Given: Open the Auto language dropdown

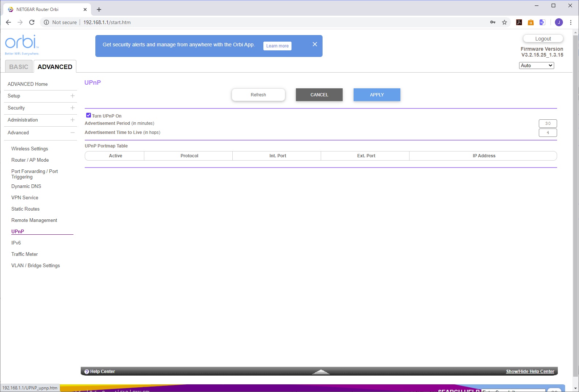Looking at the screenshot, I should [536, 65].
